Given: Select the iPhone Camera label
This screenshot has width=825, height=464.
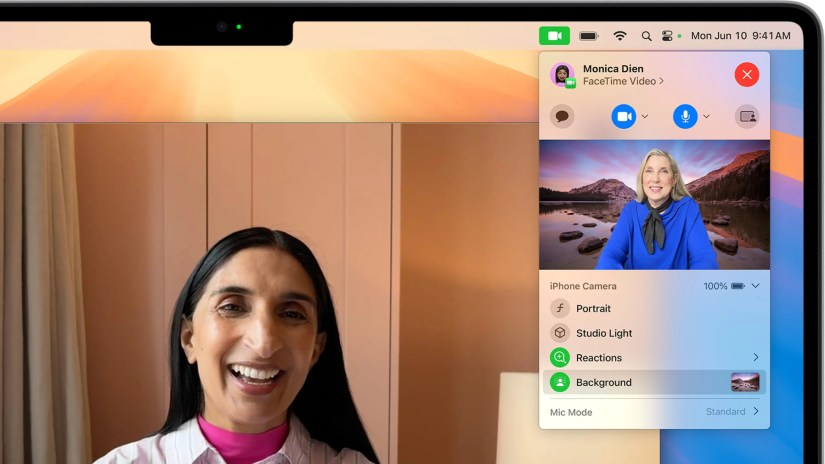Looking at the screenshot, I should coord(583,286).
